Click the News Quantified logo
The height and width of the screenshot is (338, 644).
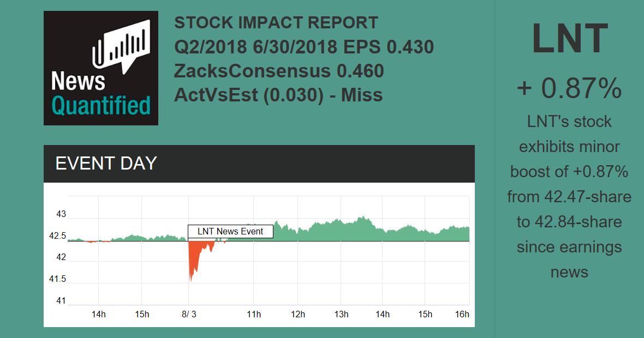pos(101,68)
